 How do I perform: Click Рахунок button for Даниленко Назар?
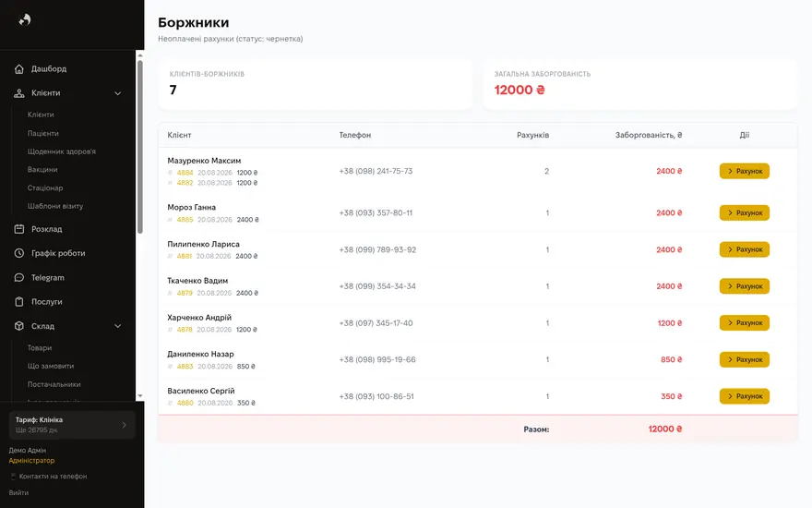pyautogui.click(x=744, y=359)
